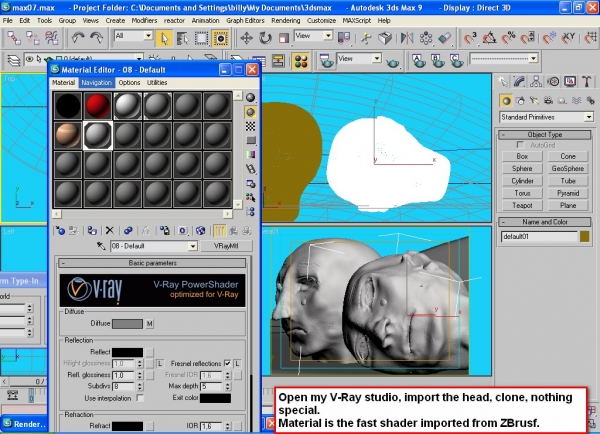The image size is (600, 434).
Task: Click the Pick Material eyedropper icon
Action: pos(101,246)
